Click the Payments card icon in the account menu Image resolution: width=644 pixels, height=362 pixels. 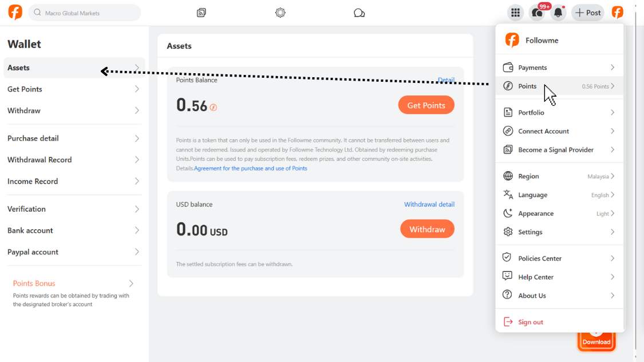click(x=507, y=67)
